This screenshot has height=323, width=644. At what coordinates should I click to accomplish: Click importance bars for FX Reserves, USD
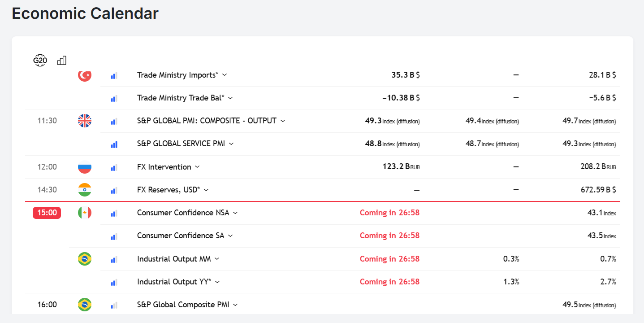pos(114,191)
